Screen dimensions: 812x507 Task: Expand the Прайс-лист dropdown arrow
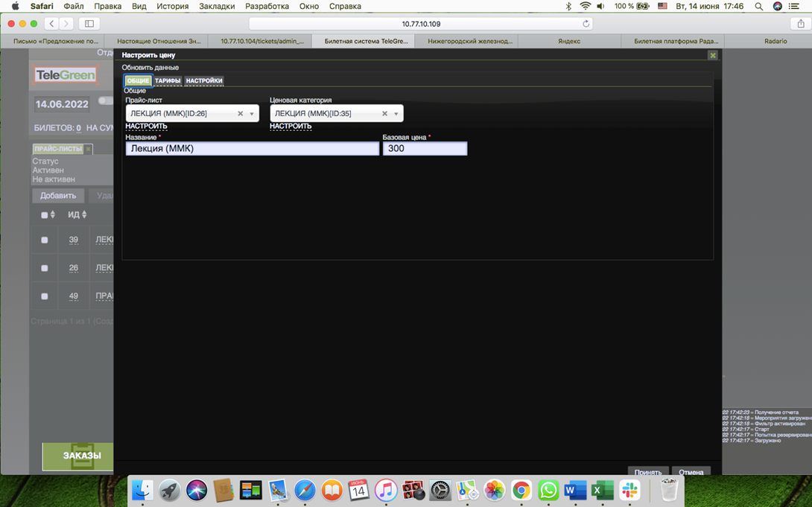(x=252, y=114)
